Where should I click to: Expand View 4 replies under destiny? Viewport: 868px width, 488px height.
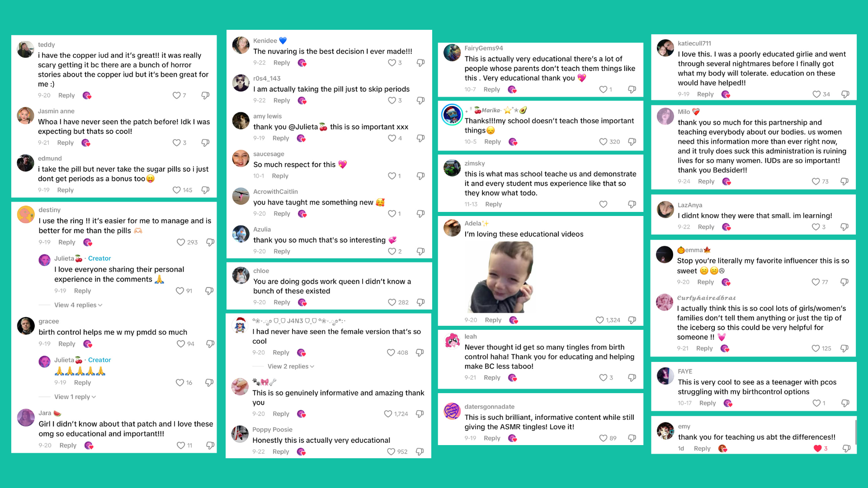click(78, 305)
